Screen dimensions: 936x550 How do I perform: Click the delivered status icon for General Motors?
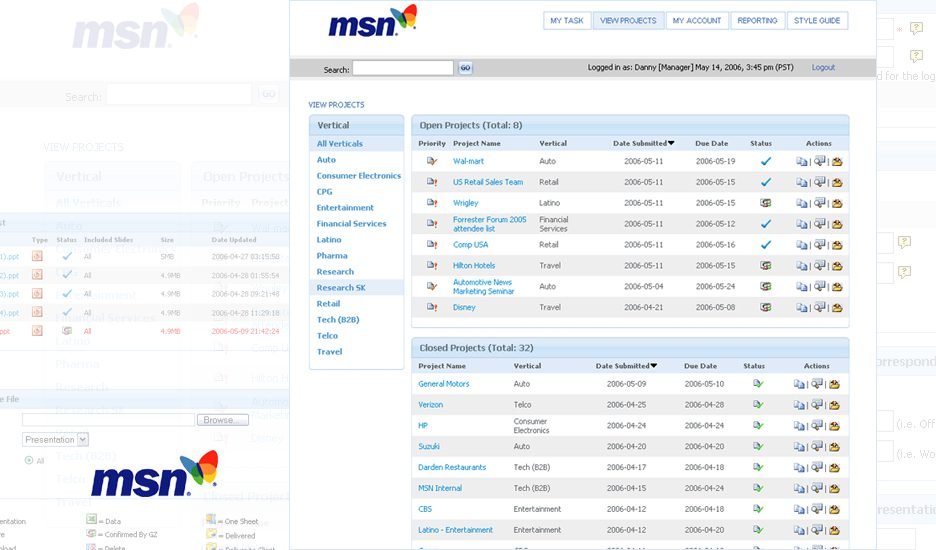point(758,384)
